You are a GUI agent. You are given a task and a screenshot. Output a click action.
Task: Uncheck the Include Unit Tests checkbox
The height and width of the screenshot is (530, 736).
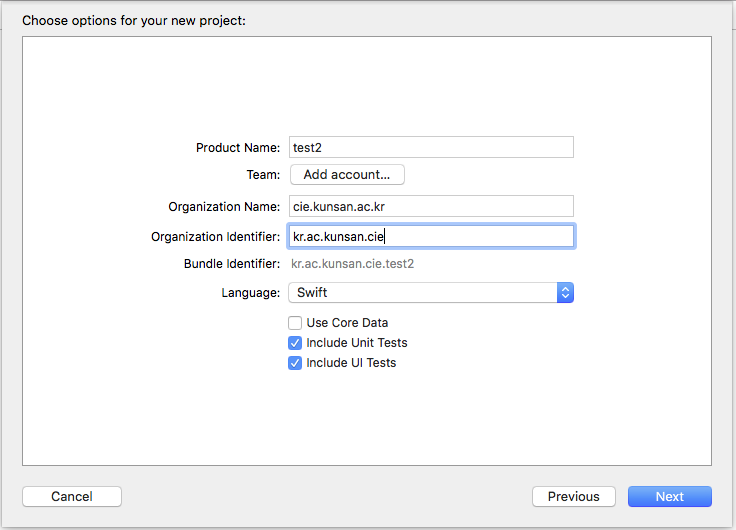(295, 343)
